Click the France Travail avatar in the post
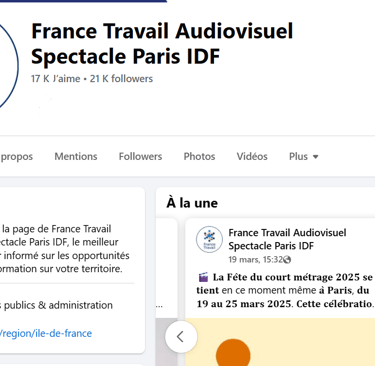This screenshot has width=375, height=366. pos(209,239)
